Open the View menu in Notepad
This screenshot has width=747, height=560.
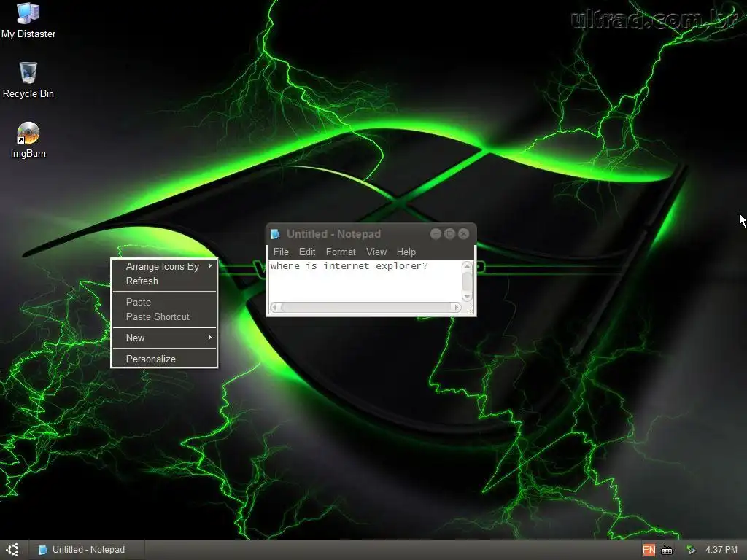point(376,252)
